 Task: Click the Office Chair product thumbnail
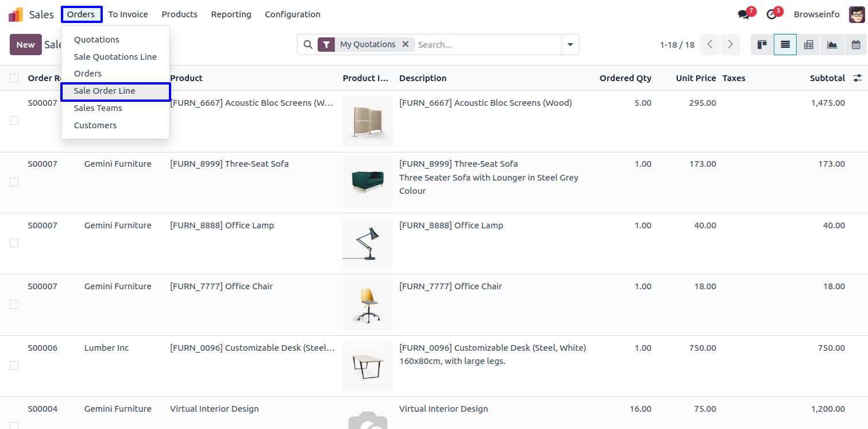pos(368,305)
